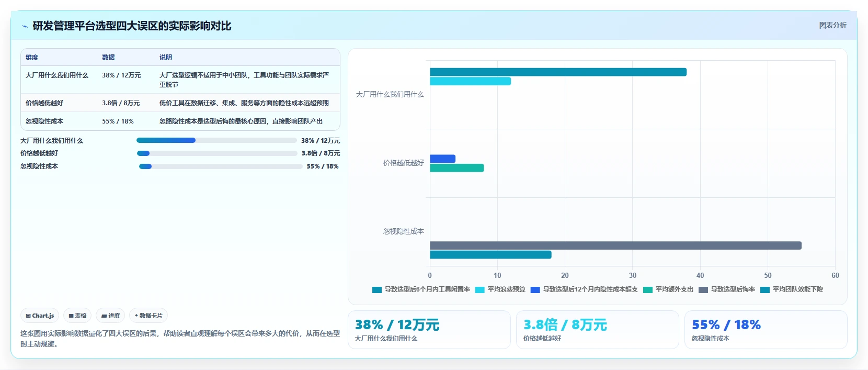868x370 pixels.
Task: Toggle legend 导致选型后12个月内隐性成本超支
Action: click(x=584, y=289)
